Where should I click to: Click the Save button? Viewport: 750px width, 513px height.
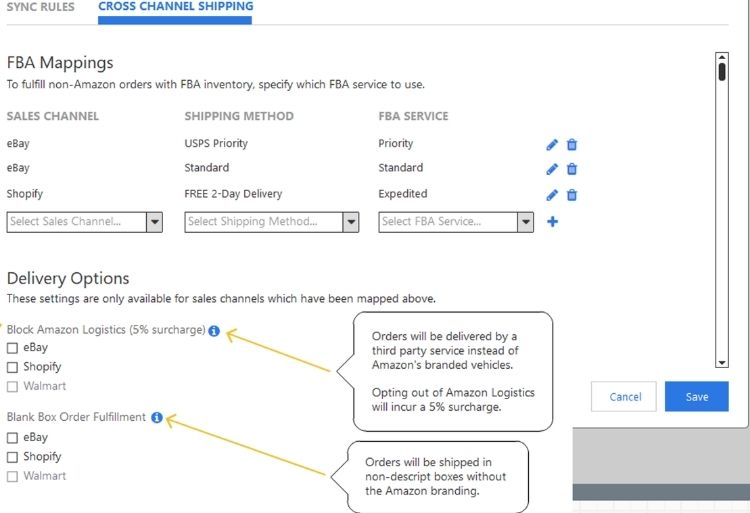tap(696, 397)
